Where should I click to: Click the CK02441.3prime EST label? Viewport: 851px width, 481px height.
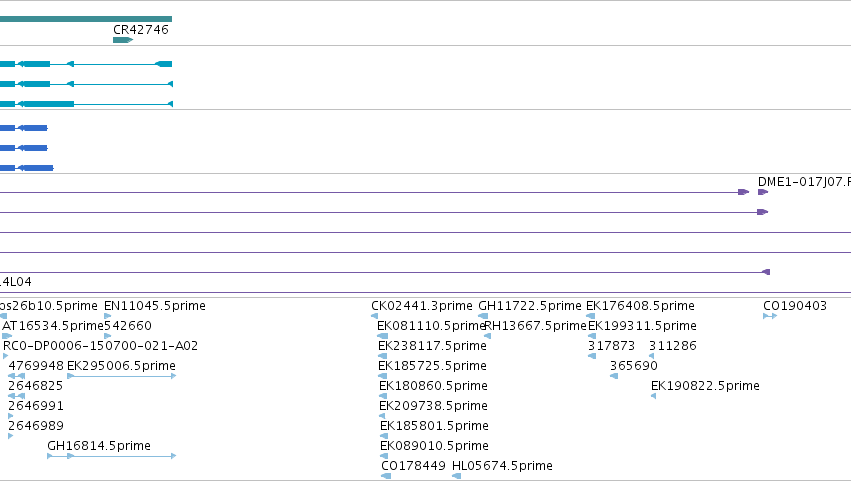click(422, 306)
